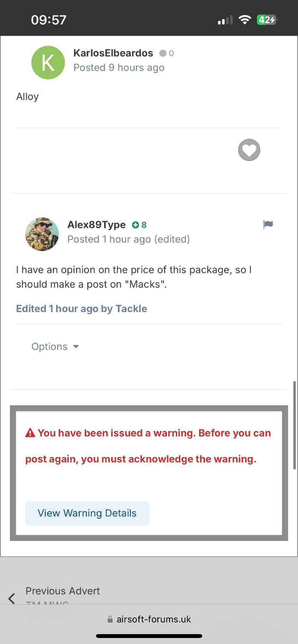Click the padlock icon beside the site address
Viewport: 298px width, 644px height.
(x=110, y=620)
